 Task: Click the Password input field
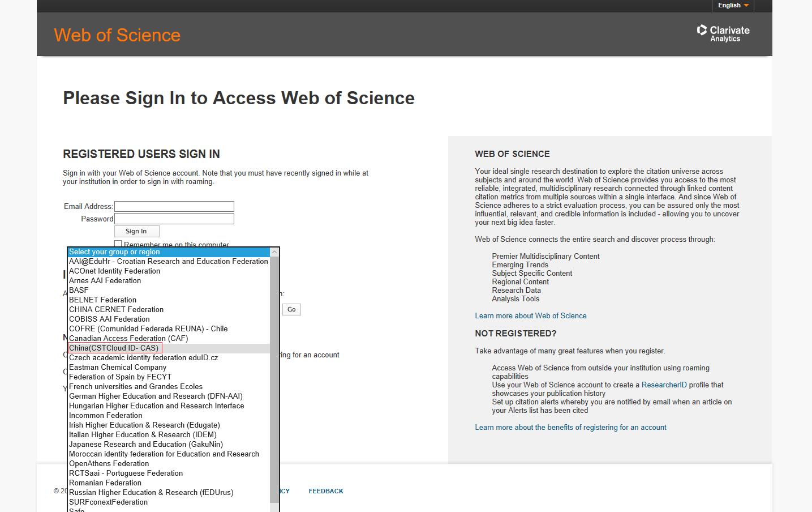tap(174, 219)
